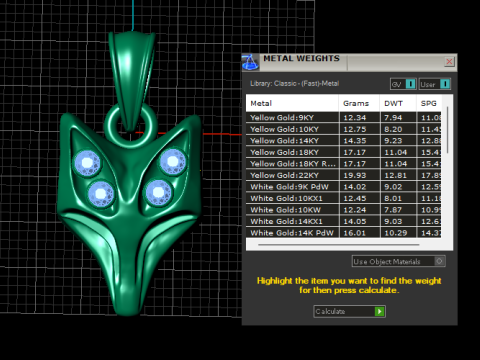This screenshot has height=360, width=480.
Task: Select the lower-left blue gemstone
Action: [101, 194]
